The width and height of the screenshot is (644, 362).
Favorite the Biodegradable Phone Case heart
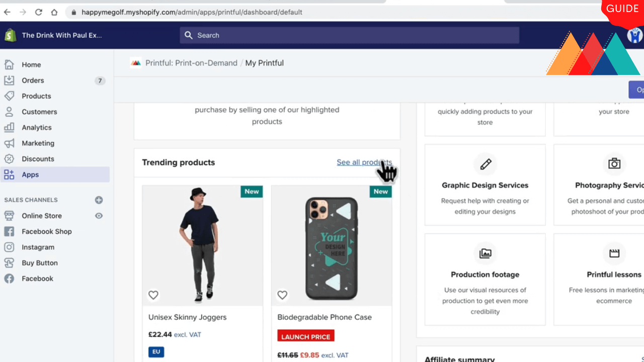tap(282, 295)
